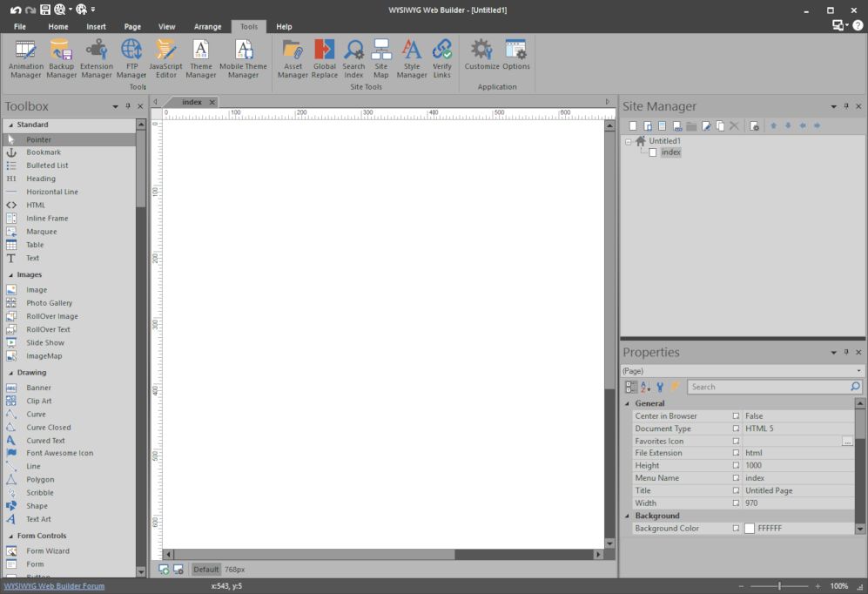Open the Theme Manager
868x594 pixels.
tap(200, 57)
